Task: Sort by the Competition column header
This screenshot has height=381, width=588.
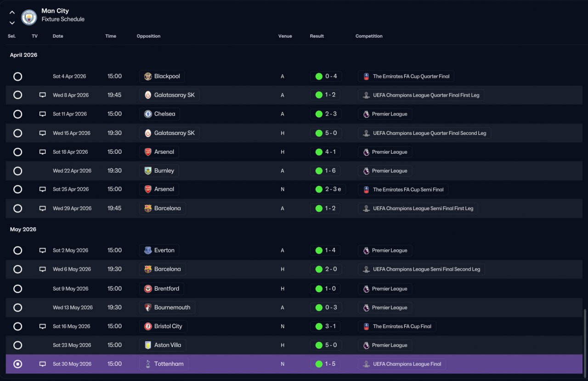Action: [369, 36]
